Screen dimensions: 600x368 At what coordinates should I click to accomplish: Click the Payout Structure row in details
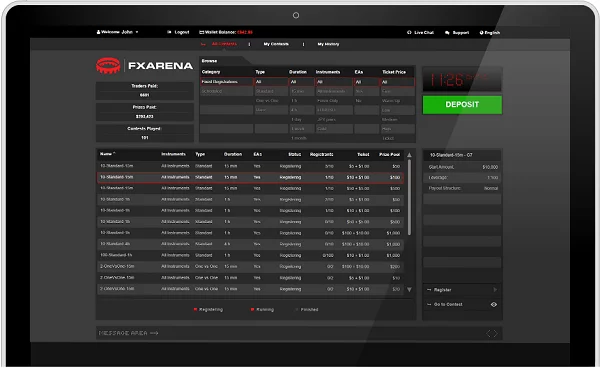tap(462, 189)
